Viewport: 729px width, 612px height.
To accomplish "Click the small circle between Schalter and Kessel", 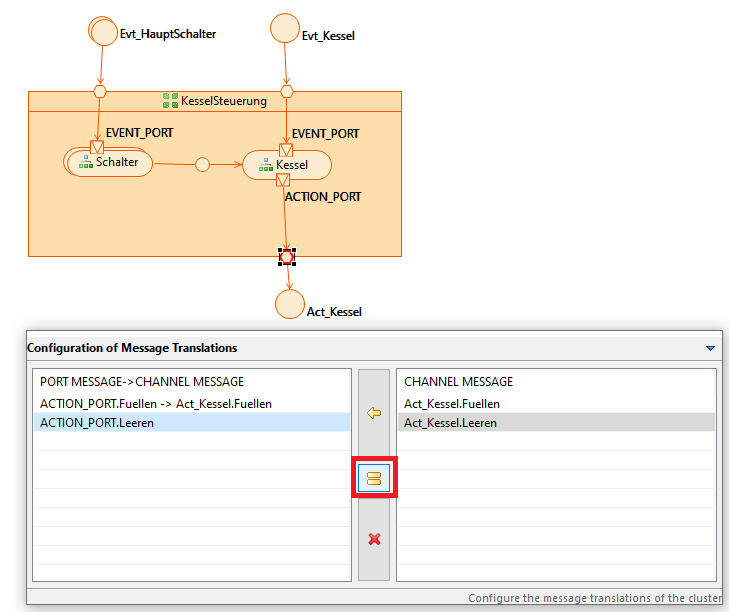I will 202,165.
